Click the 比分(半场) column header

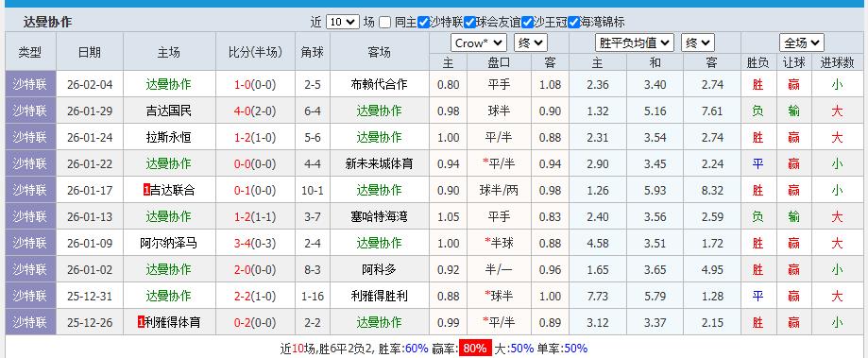[255, 51]
